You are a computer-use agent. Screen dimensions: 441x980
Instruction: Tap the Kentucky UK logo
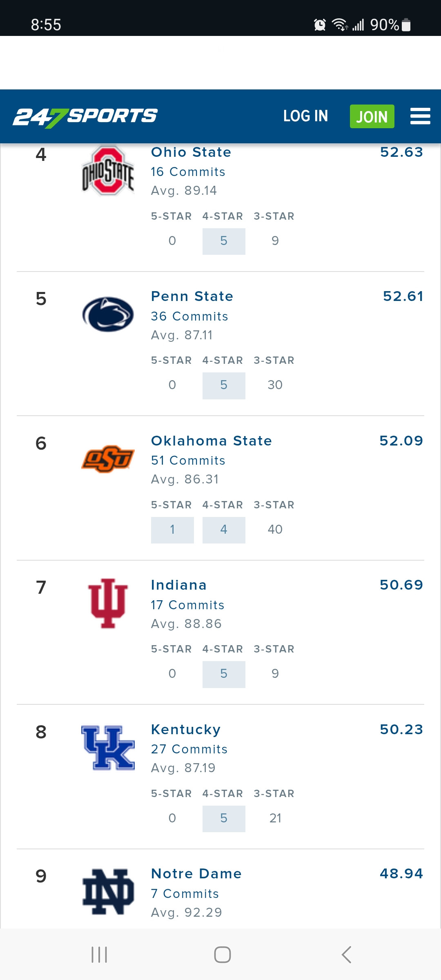click(x=108, y=748)
